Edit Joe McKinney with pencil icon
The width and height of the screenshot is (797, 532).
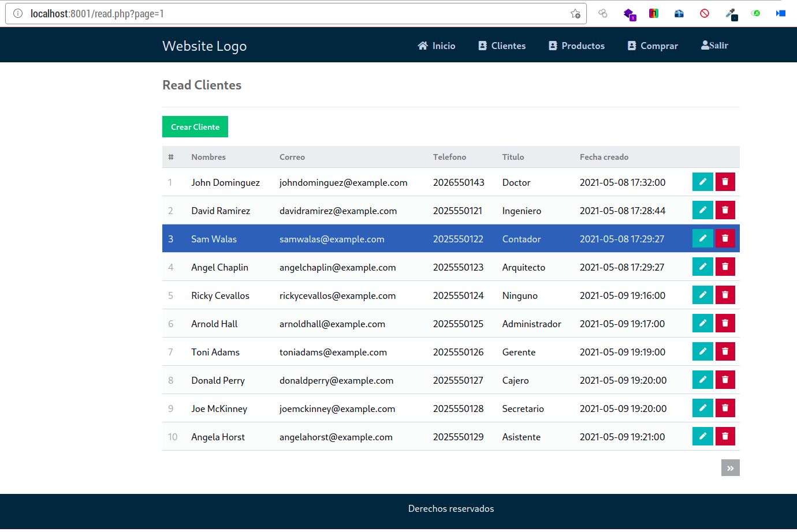click(x=702, y=408)
